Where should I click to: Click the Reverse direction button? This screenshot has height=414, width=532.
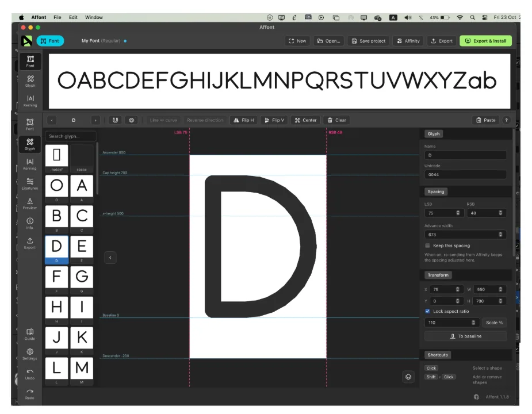click(205, 120)
